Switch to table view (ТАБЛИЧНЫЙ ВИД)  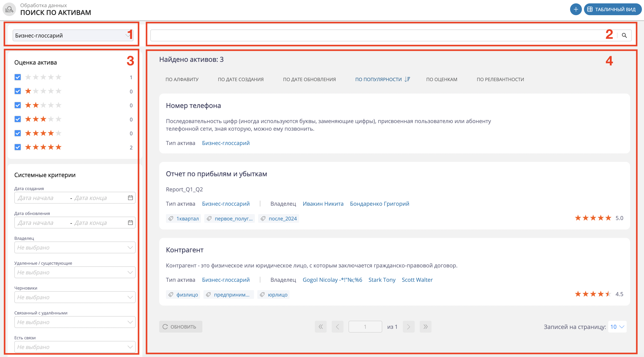click(x=612, y=9)
